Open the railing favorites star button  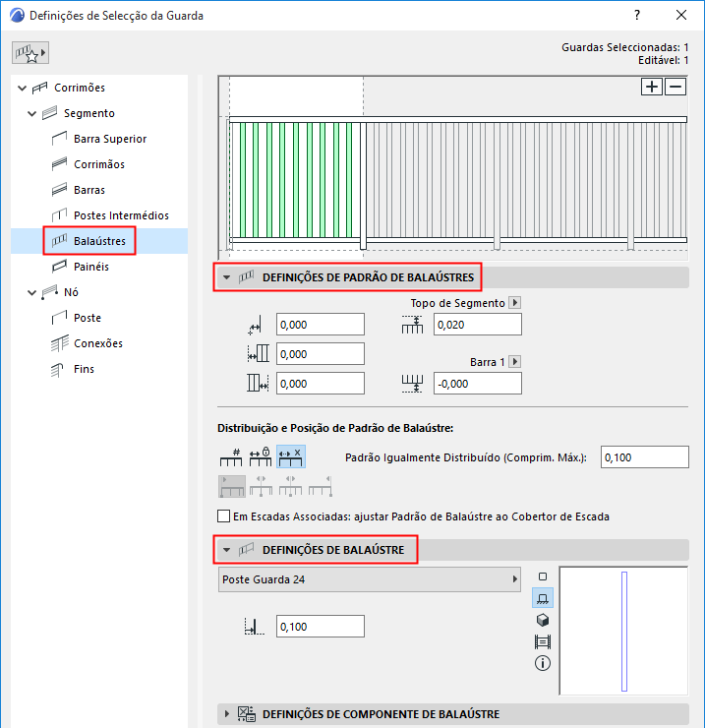pos(30,53)
